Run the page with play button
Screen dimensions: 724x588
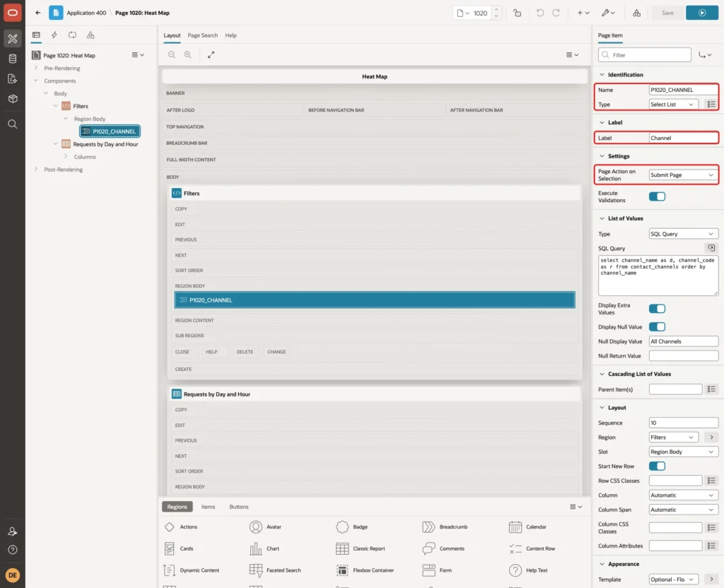click(702, 13)
